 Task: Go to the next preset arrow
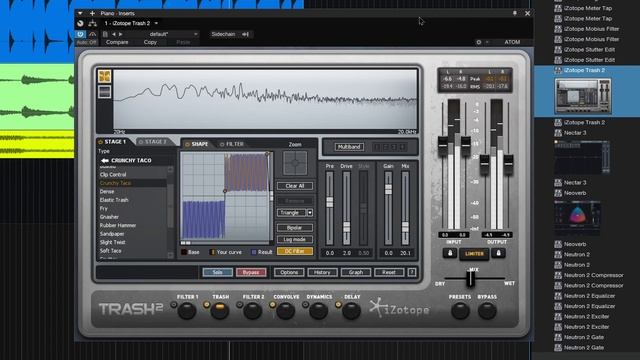pos(120,34)
